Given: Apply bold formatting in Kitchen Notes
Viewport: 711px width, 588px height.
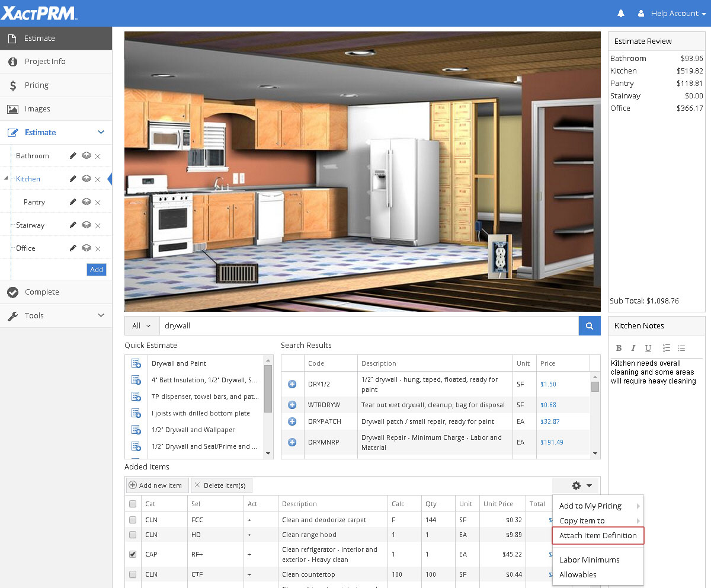Looking at the screenshot, I should 619,348.
